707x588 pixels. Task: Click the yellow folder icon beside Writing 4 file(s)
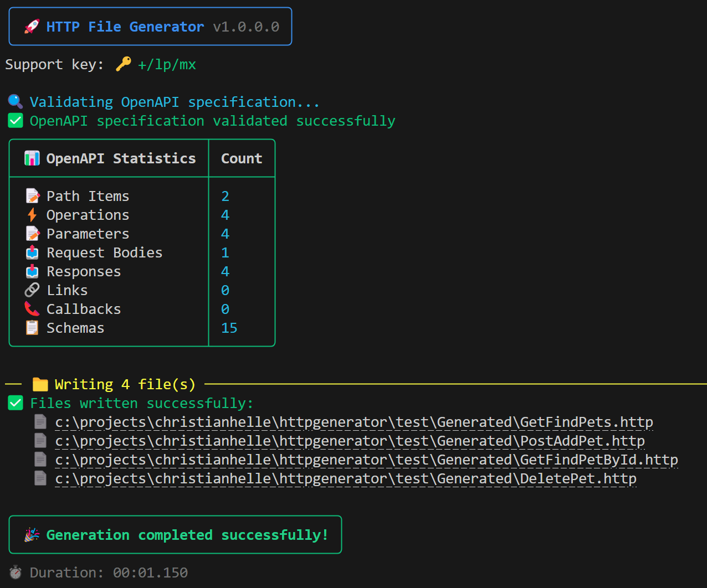point(40,384)
